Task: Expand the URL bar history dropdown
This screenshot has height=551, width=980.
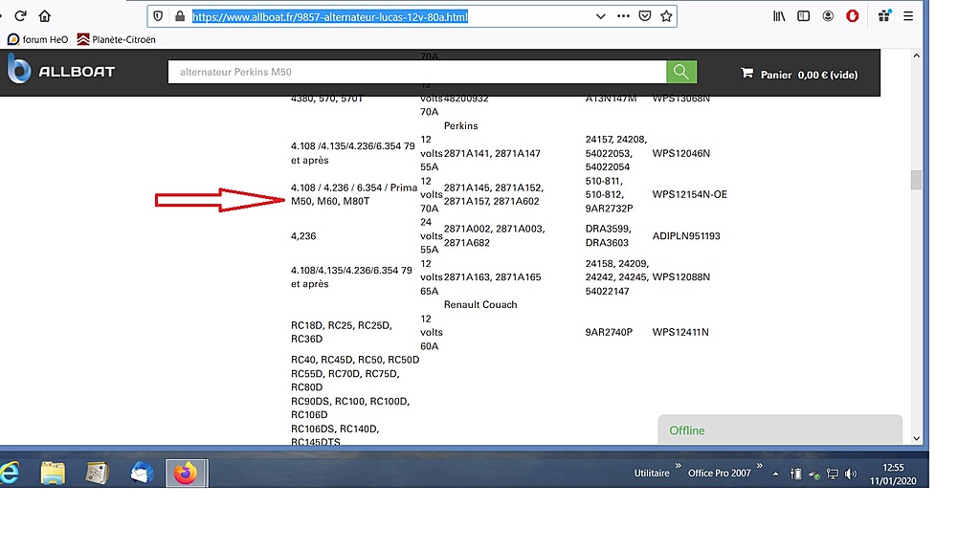Action: point(601,16)
